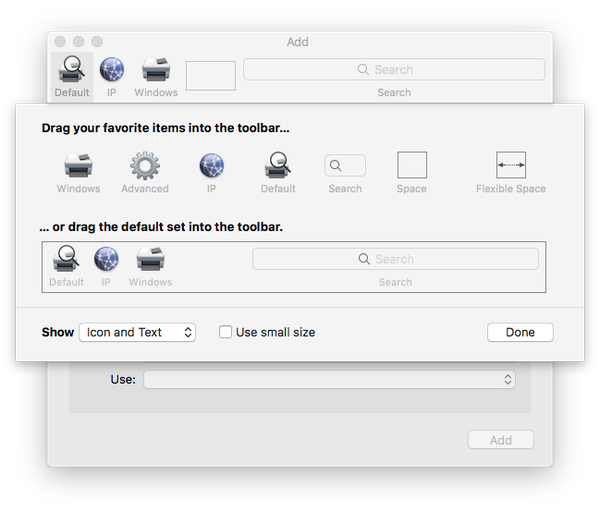Image resolution: width=600 pixels, height=513 pixels.
Task: Switch to the IP tab in the toolbar
Action: point(112,73)
